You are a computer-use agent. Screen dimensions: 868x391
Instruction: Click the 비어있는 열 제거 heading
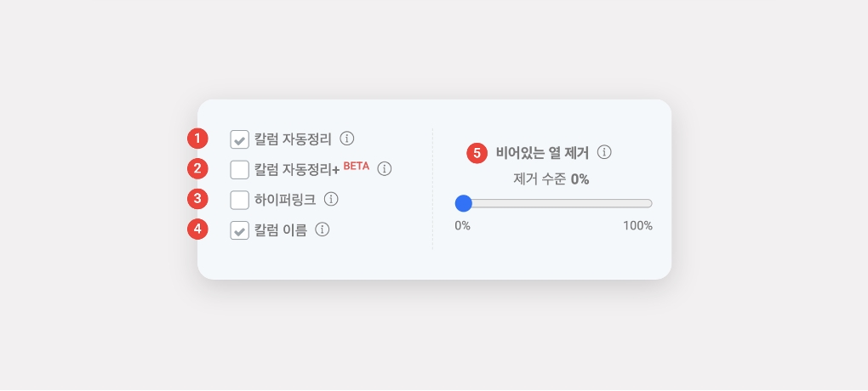pyautogui.click(x=542, y=153)
